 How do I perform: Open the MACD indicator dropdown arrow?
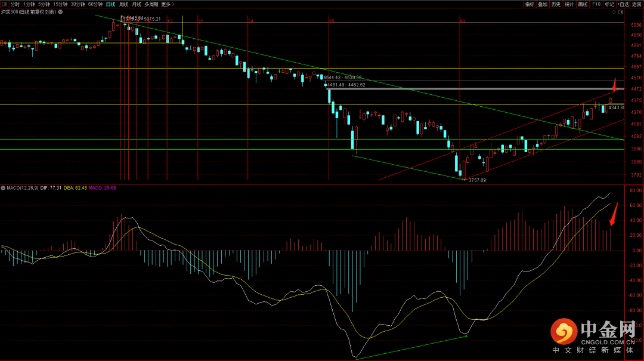coord(3,187)
